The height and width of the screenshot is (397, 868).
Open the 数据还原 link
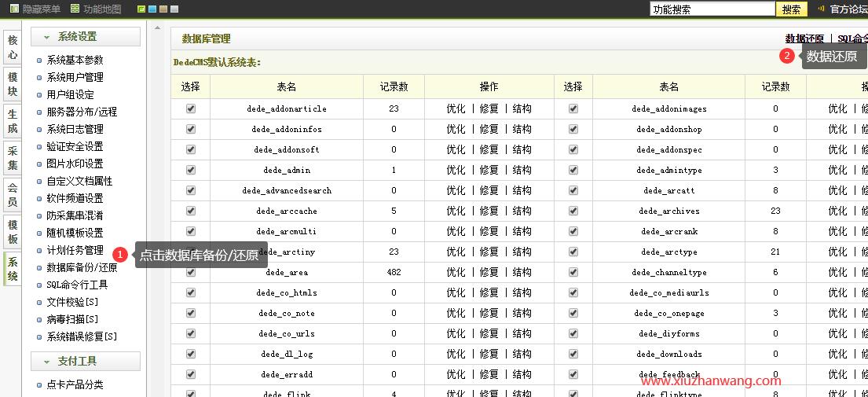pos(804,39)
